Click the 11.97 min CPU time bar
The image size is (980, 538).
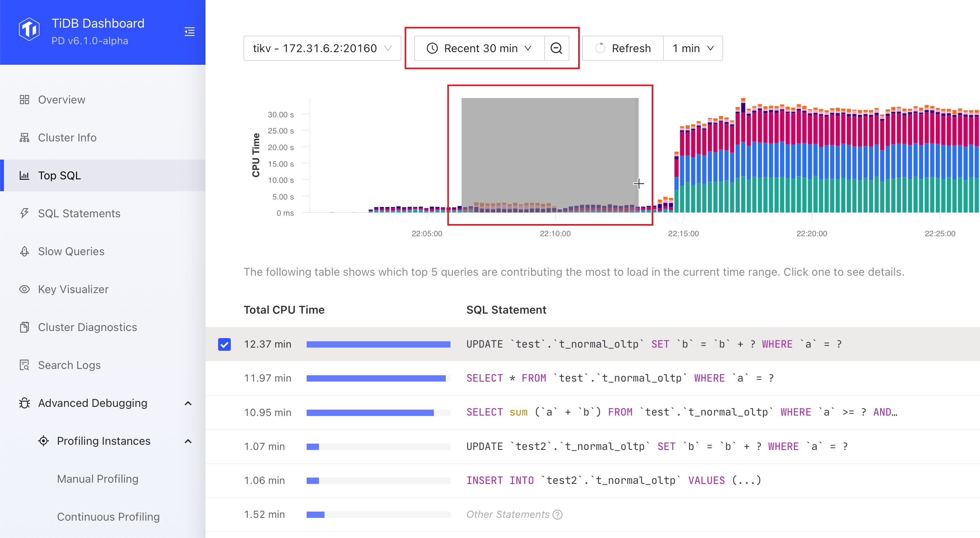point(376,378)
